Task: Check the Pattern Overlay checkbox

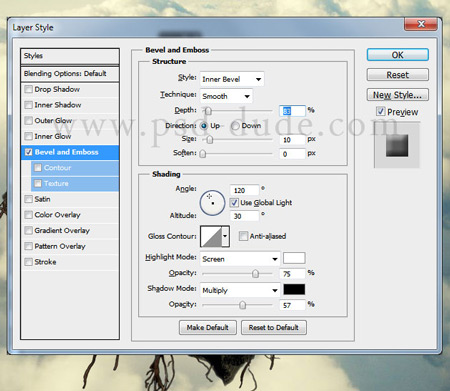Action: 29,246
